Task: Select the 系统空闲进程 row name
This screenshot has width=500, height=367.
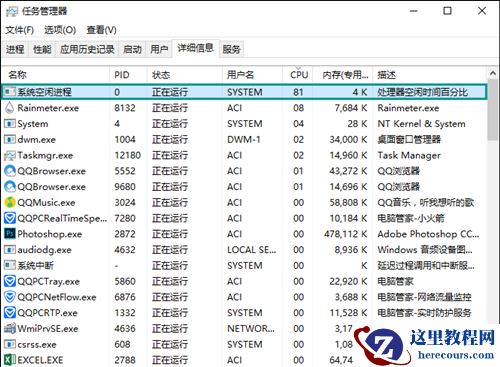Action: point(44,92)
